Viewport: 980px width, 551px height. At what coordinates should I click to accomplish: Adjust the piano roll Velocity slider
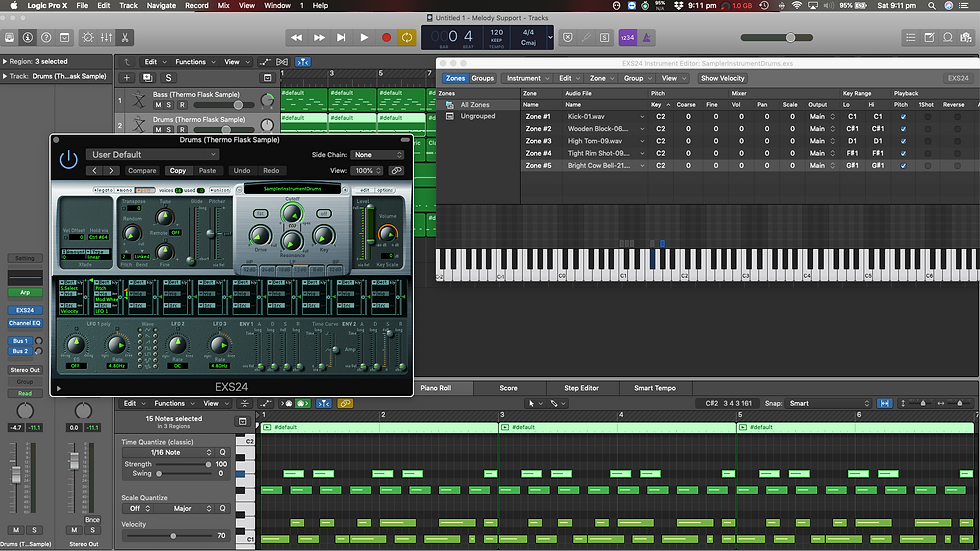(171, 536)
